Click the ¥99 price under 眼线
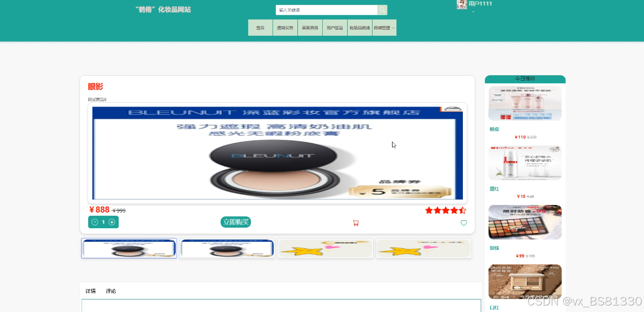Screen dimensions: 644x312 click(520, 256)
